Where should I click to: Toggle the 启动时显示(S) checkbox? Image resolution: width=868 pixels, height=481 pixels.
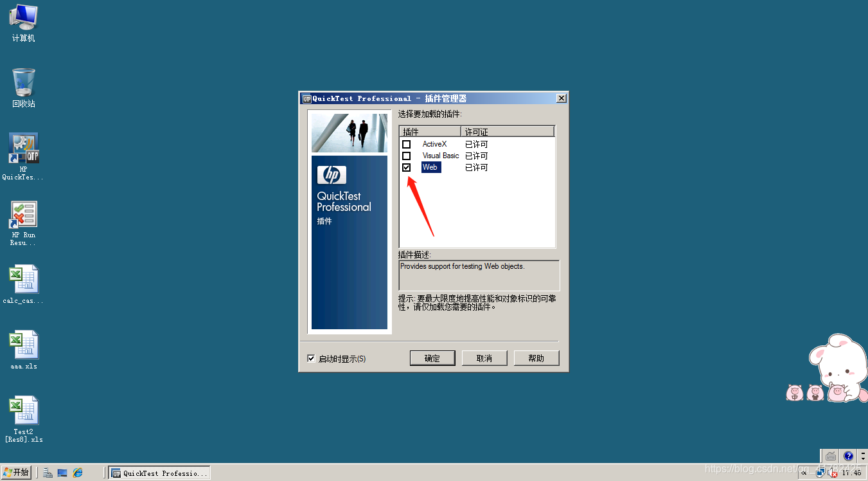click(x=312, y=358)
